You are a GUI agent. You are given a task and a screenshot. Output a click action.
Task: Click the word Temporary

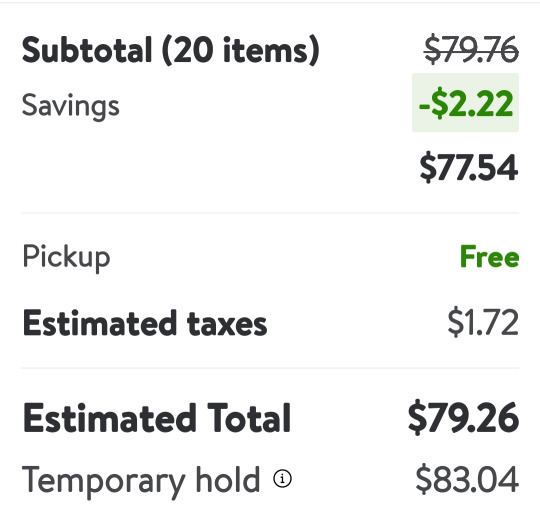point(104,481)
